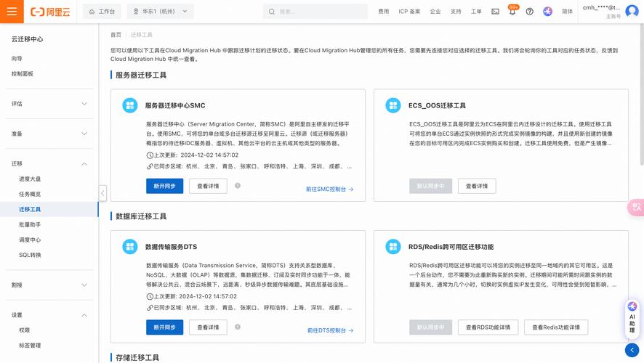Click 查看详情 on the DTS card
This screenshot has width=644, height=363.
coord(208,327)
